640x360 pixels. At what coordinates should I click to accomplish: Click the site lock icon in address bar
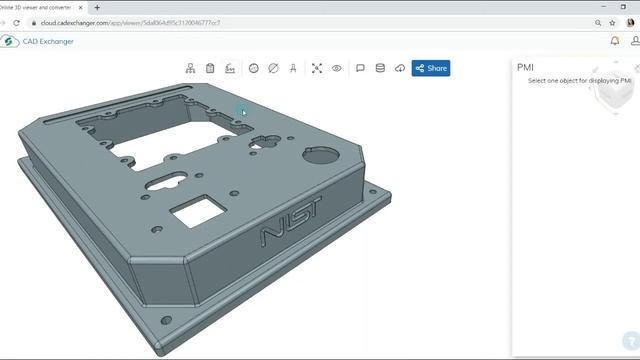[x=34, y=23]
